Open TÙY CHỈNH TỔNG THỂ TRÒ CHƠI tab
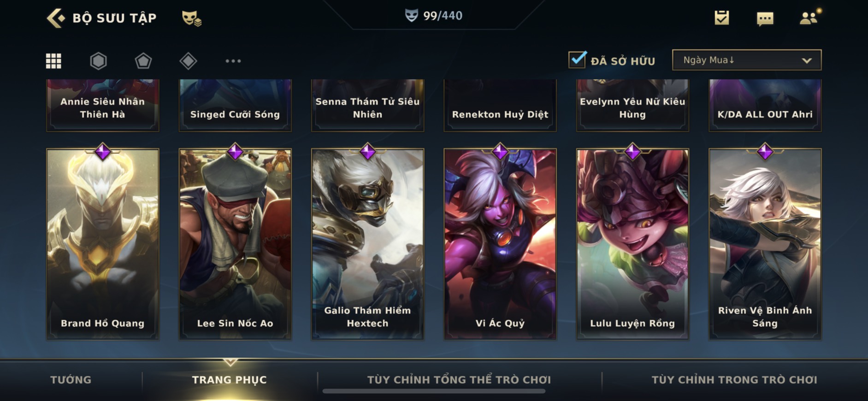Image resolution: width=868 pixels, height=401 pixels. 459,380
